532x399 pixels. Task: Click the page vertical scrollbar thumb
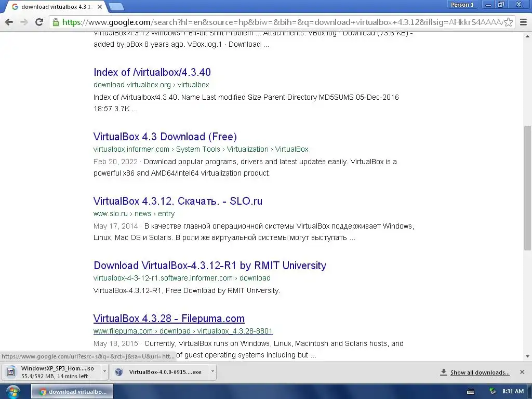coord(528,188)
